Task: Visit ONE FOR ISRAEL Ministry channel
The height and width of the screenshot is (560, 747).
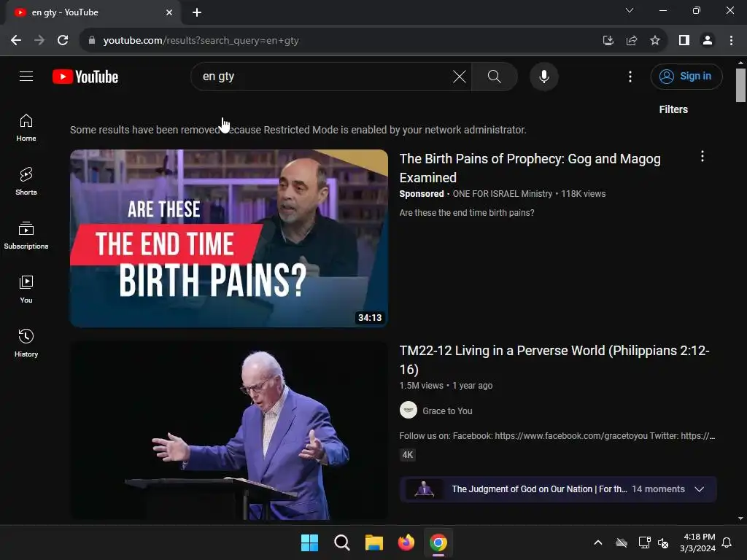Action: (x=502, y=194)
